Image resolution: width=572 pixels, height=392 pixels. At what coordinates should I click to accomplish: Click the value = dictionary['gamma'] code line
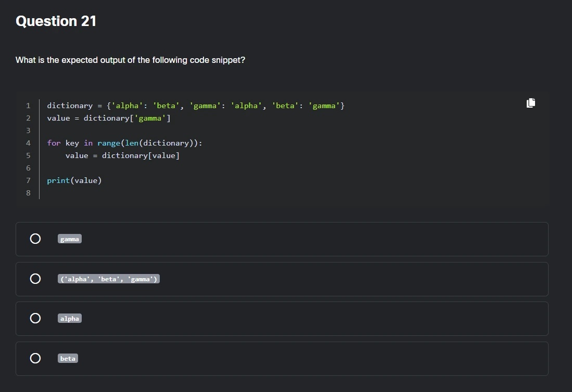click(x=108, y=118)
